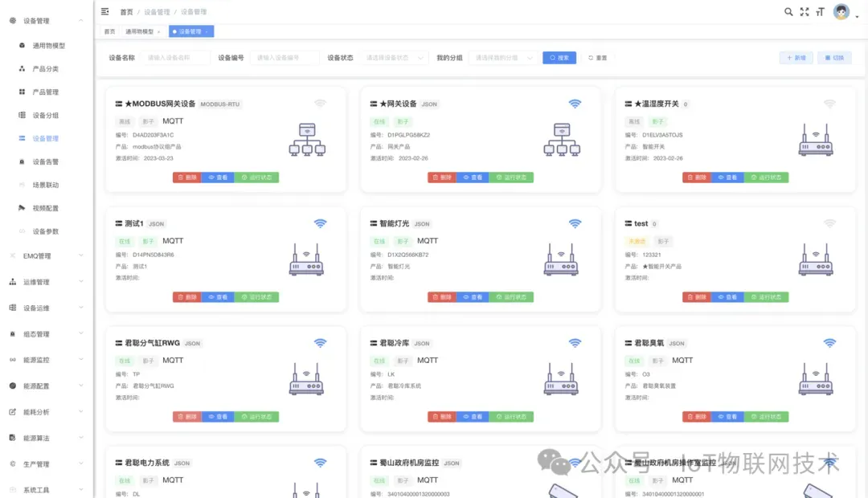The image size is (868, 498).
Task: Open 设备分组 in the sidebar
Action: click(x=45, y=115)
